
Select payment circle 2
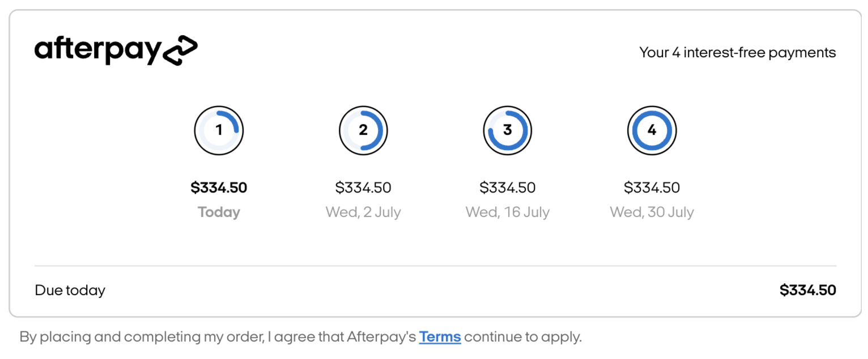click(363, 130)
